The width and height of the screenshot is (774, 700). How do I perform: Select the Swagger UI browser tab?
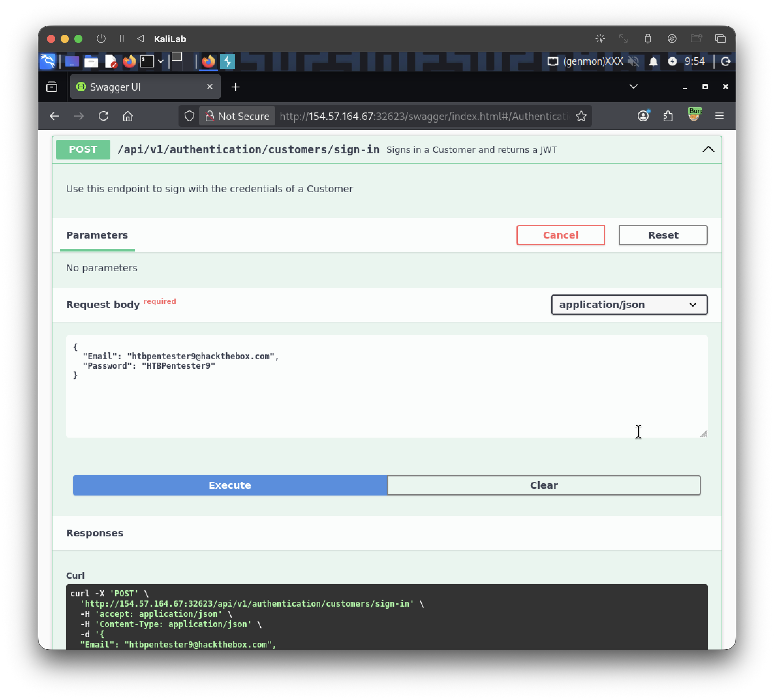(145, 87)
